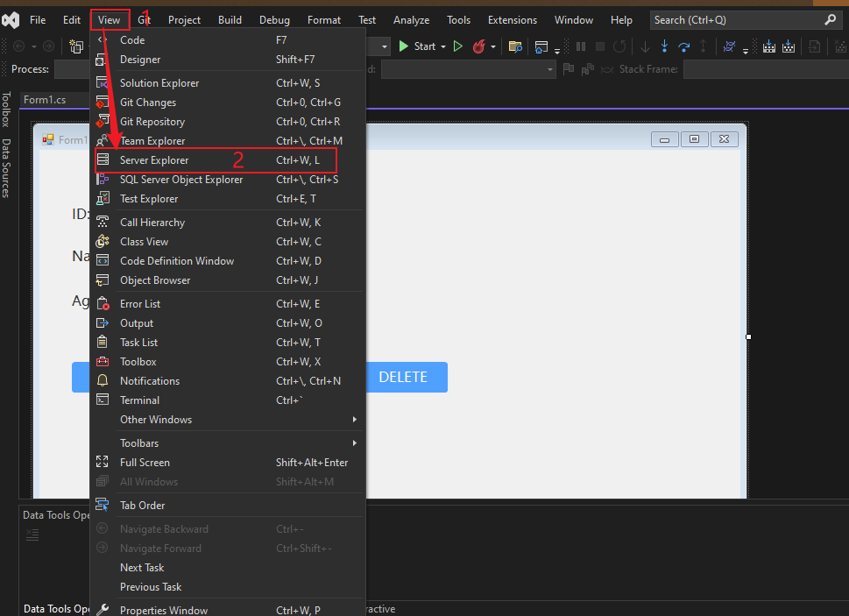Open the Build menu
The height and width of the screenshot is (616, 849).
[x=230, y=20]
